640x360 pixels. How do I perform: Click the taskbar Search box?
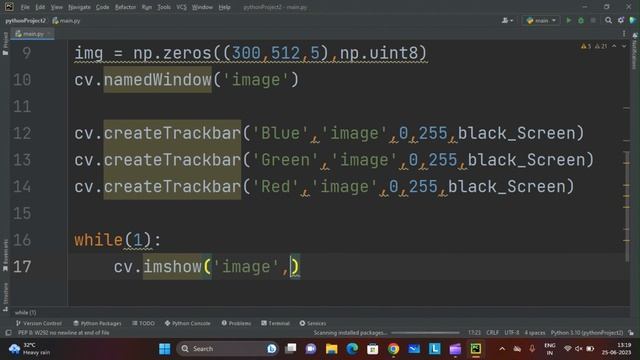tap(228, 349)
